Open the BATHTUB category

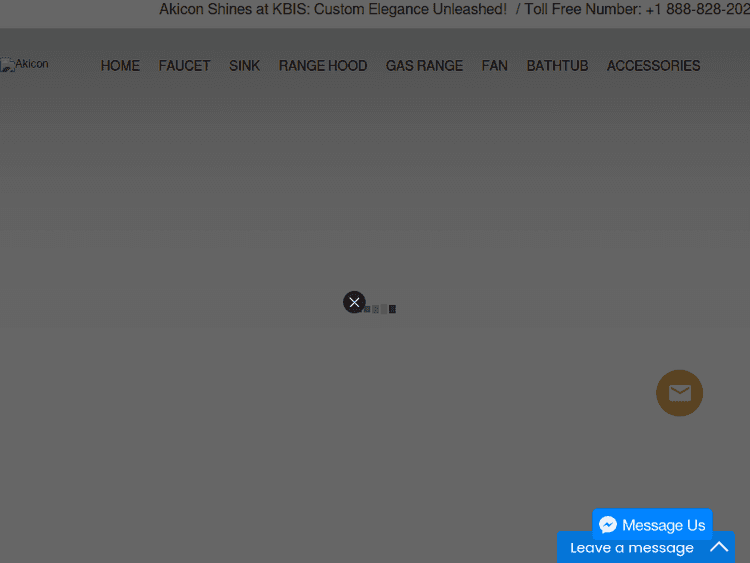pos(557,66)
